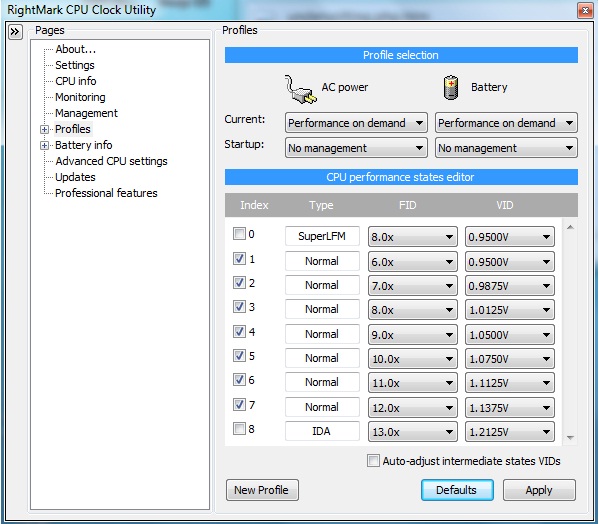The height and width of the screenshot is (524, 599).
Task: Expand the Profiles tree node
Action: click(44, 129)
